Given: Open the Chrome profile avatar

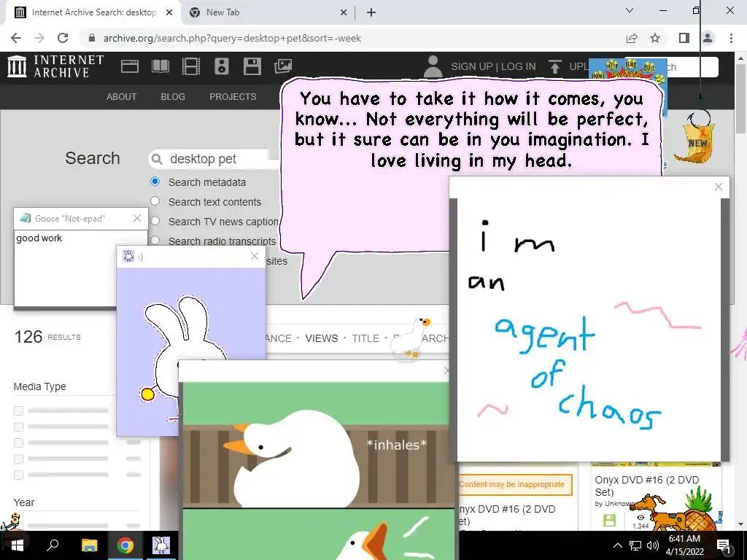Looking at the screenshot, I should click(708, 38).
